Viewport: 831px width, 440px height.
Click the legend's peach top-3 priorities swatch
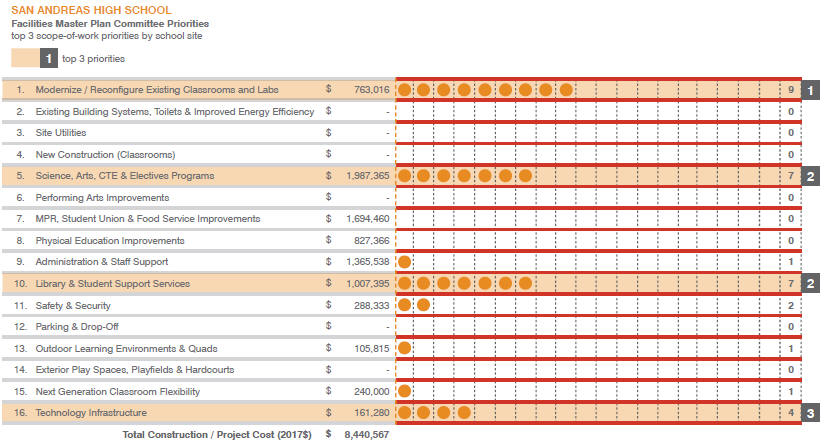24,59
